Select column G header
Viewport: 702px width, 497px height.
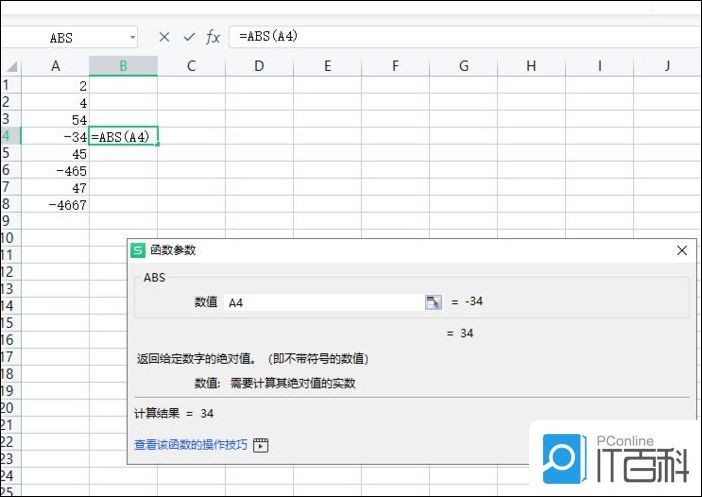tap(463, 66)
